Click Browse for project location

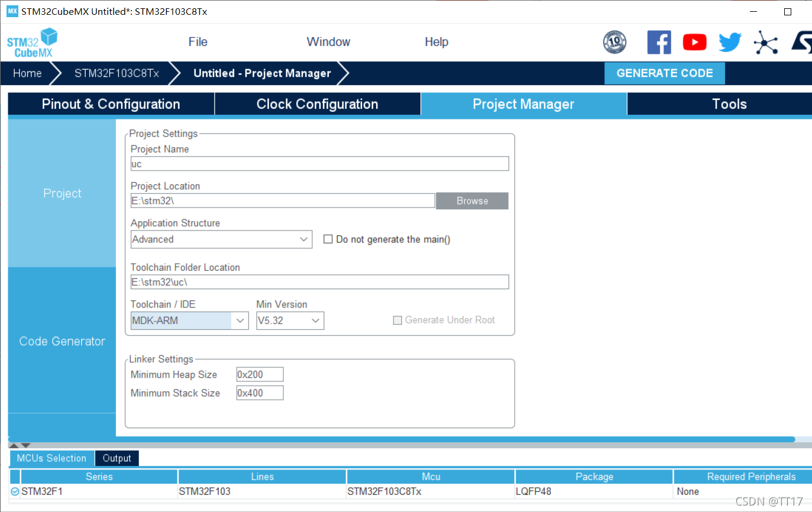tap(472, 201)
